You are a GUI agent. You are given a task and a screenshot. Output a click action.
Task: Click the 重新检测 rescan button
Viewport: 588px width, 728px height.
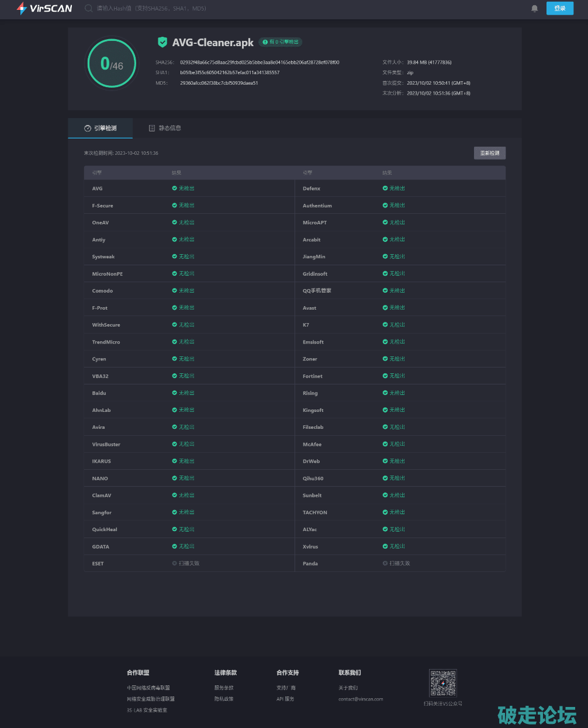(489, 153)
